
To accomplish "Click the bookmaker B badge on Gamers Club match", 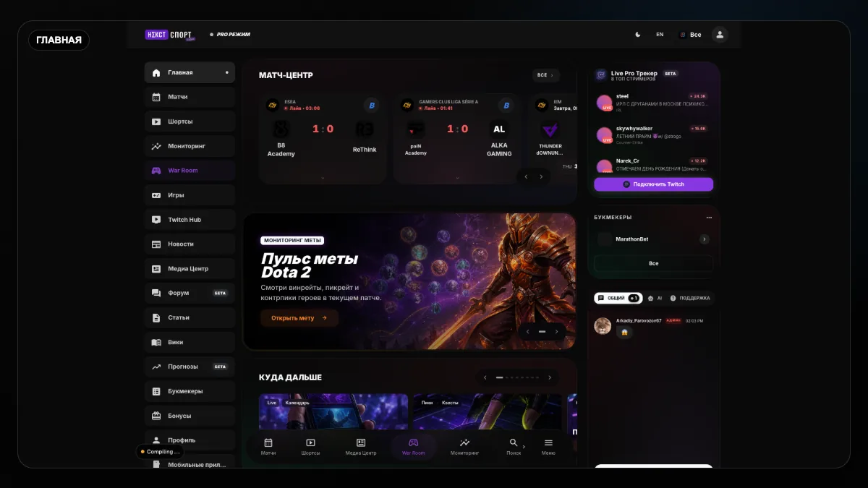I will pyautogui.click(x=506, y=106).
